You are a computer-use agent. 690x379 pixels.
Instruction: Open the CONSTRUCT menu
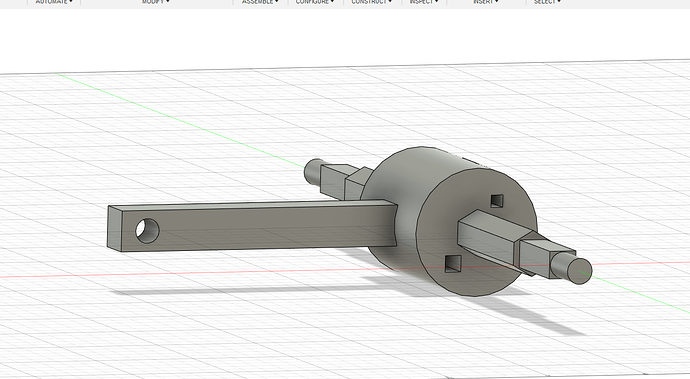(x=371, y=2)
